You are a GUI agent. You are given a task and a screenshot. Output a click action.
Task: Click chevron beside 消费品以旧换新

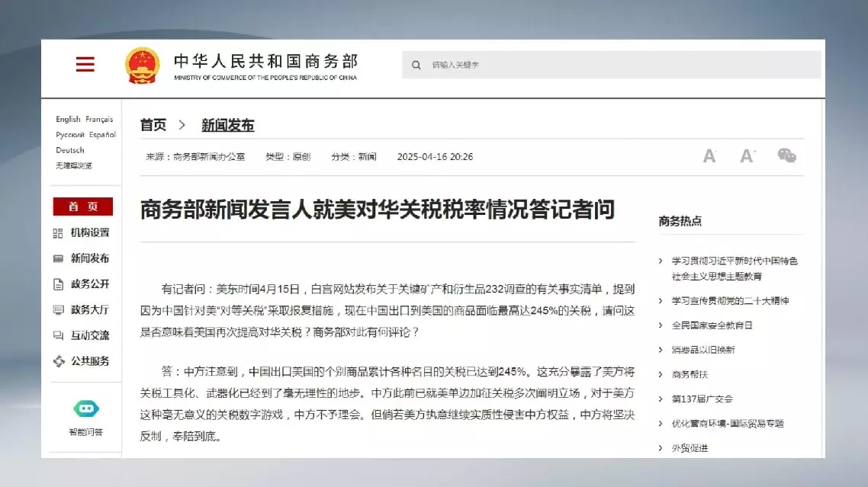(661, 350)
